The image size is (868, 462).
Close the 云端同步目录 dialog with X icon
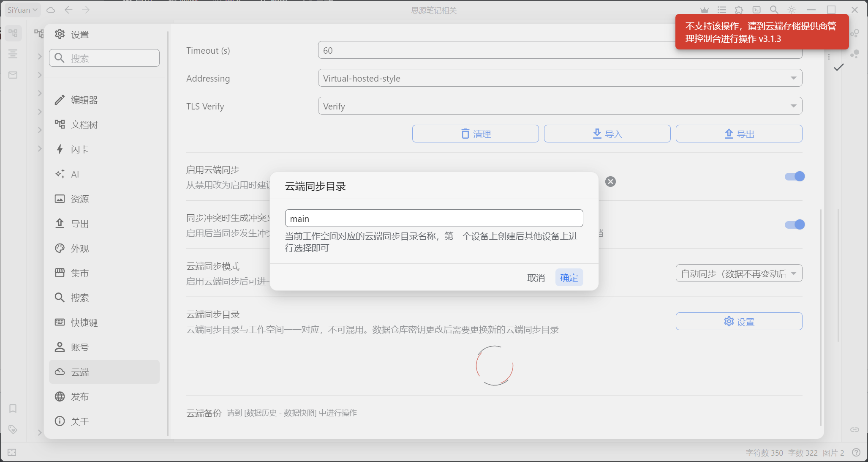coord(610,182)
